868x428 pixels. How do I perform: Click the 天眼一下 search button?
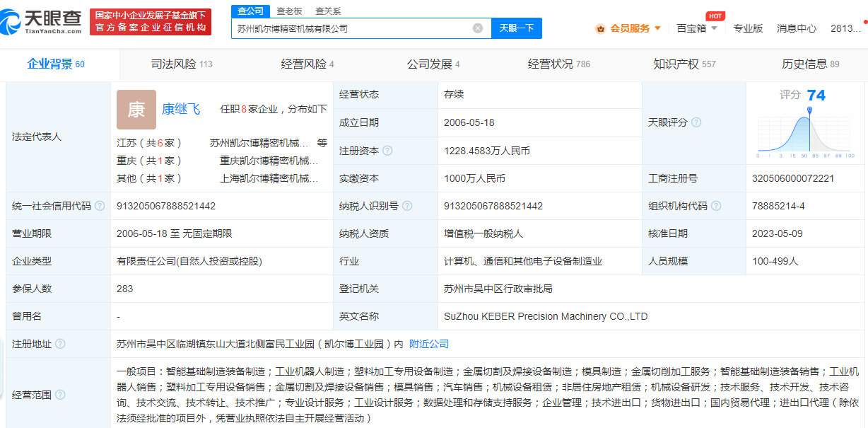click(517, 28)
